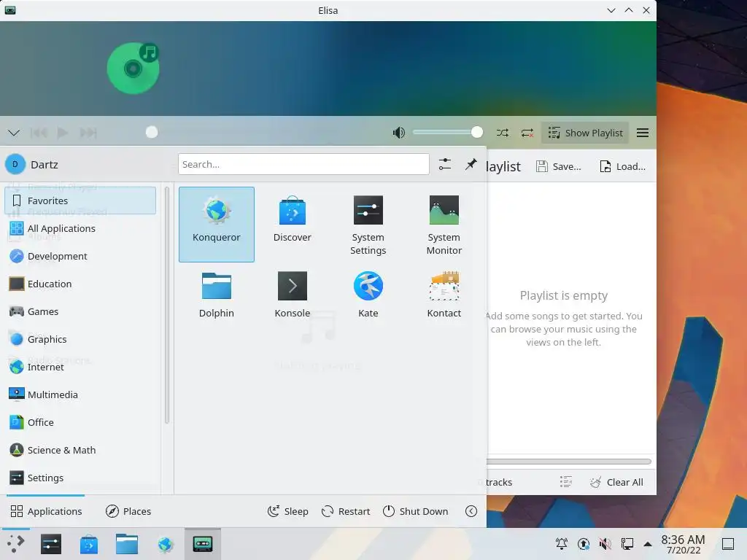Open Multimedia category

click(80, 394)
